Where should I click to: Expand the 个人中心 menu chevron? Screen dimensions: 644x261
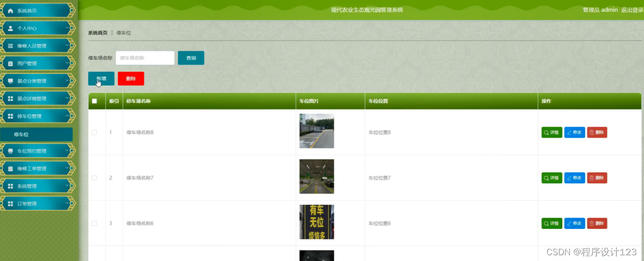pos(67,28)
